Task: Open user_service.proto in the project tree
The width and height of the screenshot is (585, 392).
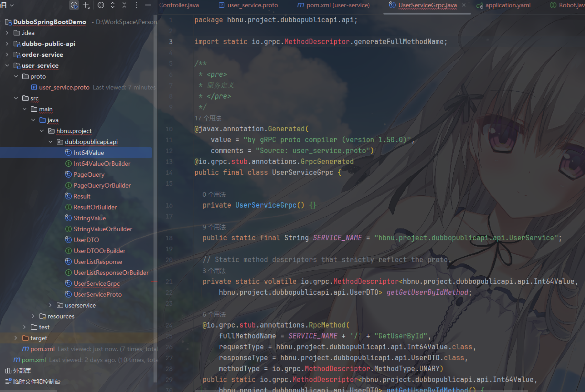Action: [x=64, y=87]
